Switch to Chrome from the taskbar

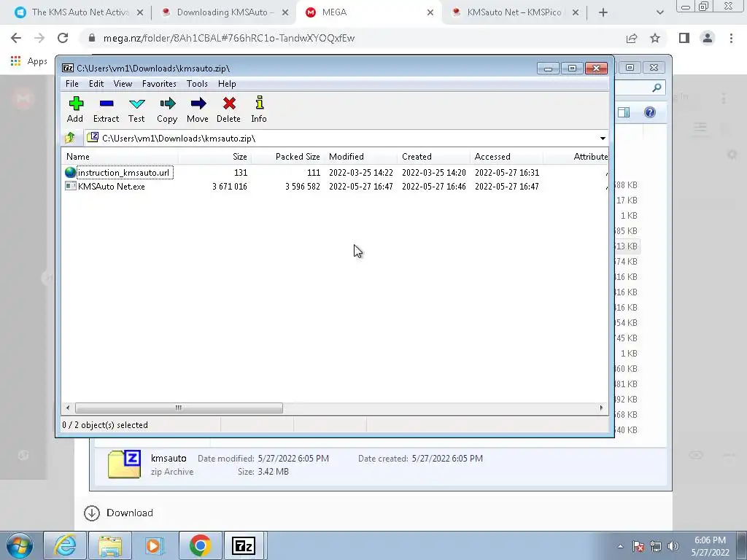click(x=200, y=545)
